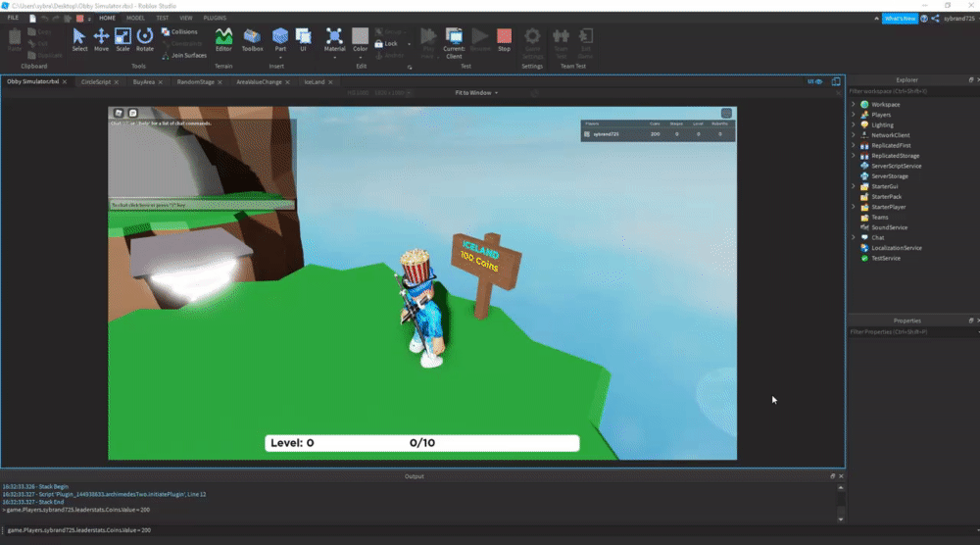Toggle UI visibility eye button
The image size is (980, 545).
pyautogui.click(x=814, y=81)
